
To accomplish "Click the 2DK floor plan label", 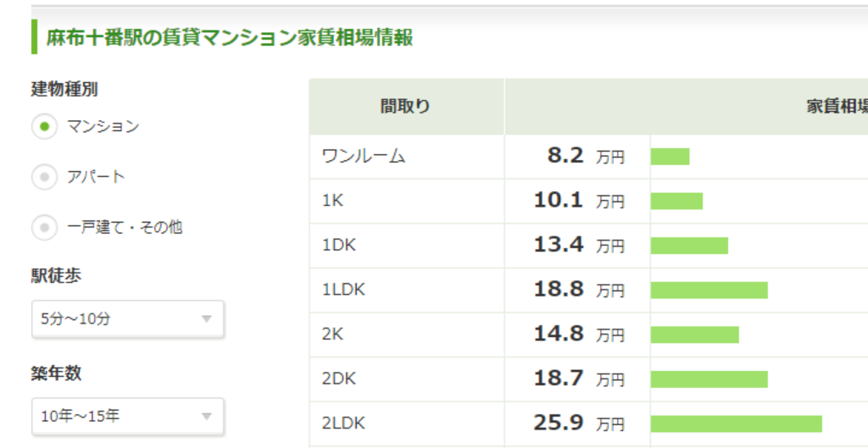I will [338, 379].
